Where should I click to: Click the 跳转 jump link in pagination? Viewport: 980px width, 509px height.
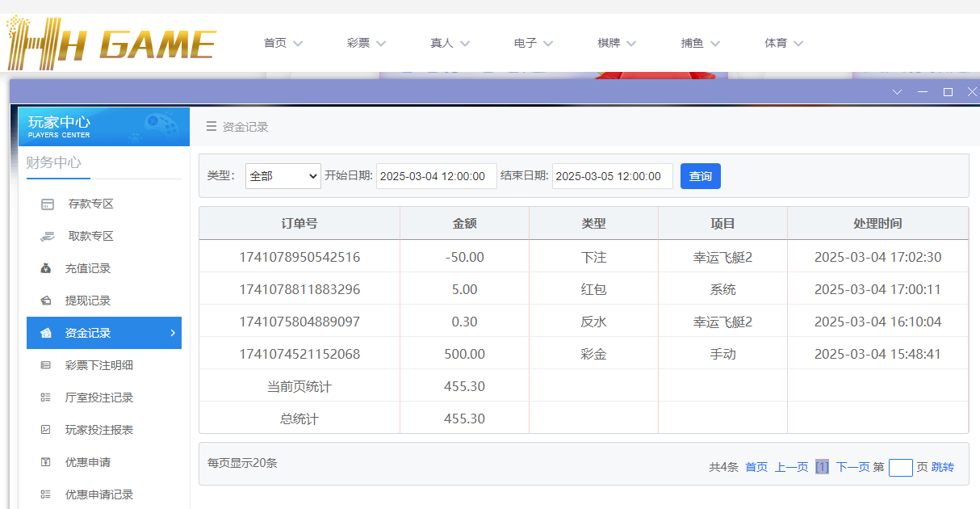pos(944,467)
